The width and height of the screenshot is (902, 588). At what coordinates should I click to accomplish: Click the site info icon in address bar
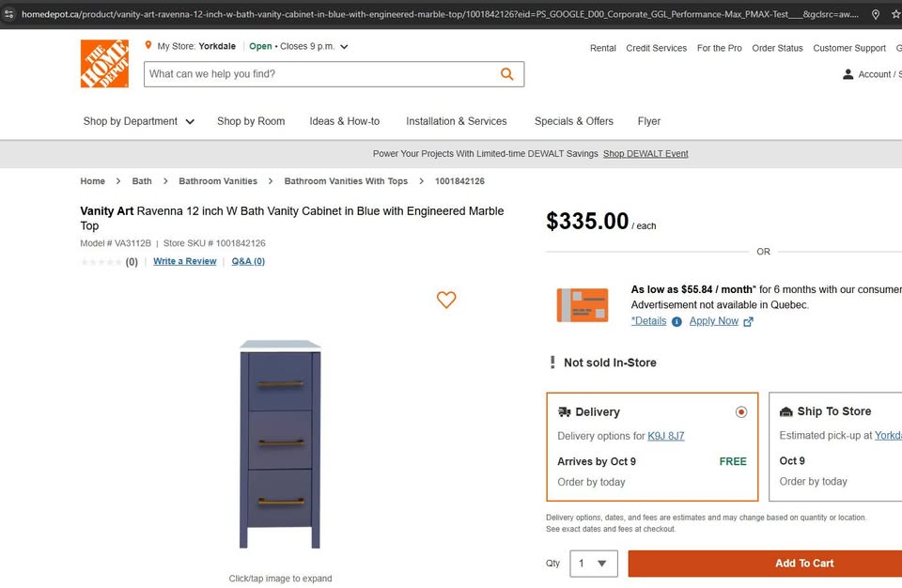pyautogui.click(x=9, y=14)
